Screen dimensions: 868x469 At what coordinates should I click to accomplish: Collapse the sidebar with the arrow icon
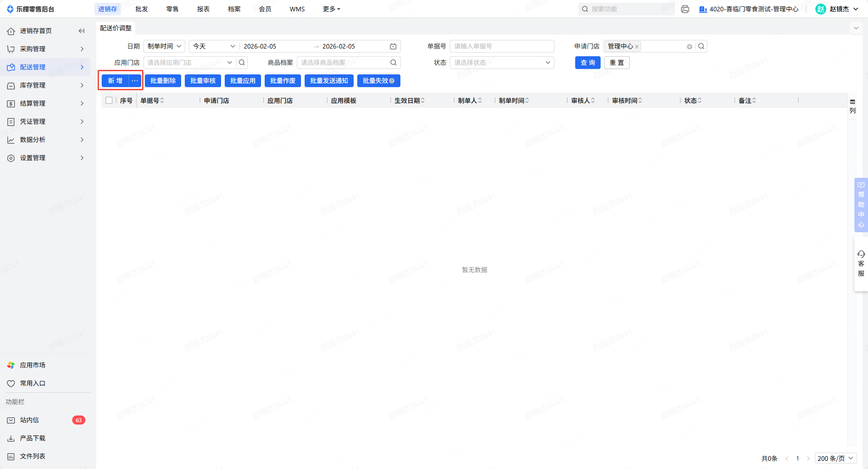point(82,31)
